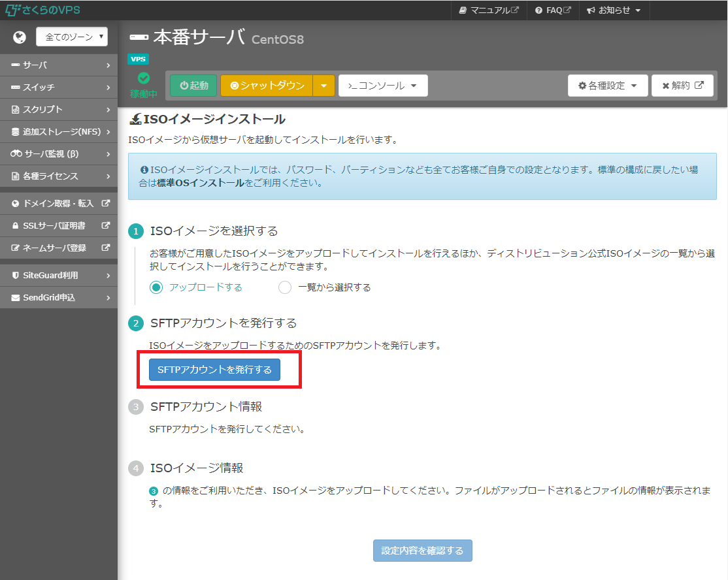Click the Sakura VPS logo
The width and height of the screenshot is (728, 580).
click(43, 10)
